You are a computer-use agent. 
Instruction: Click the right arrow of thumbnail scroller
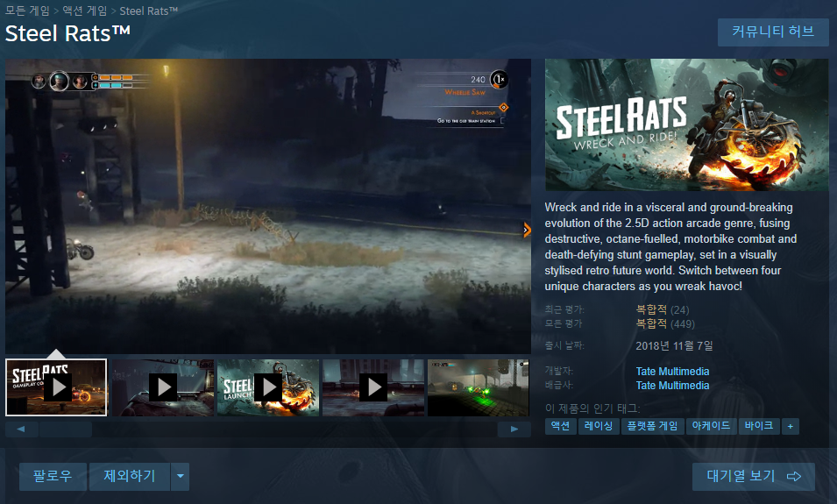pyautogui.click(x=514, y=429)
